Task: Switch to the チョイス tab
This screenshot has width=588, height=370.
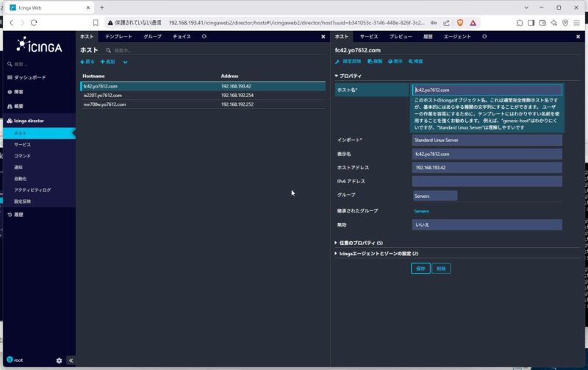Action: (182, 36)
